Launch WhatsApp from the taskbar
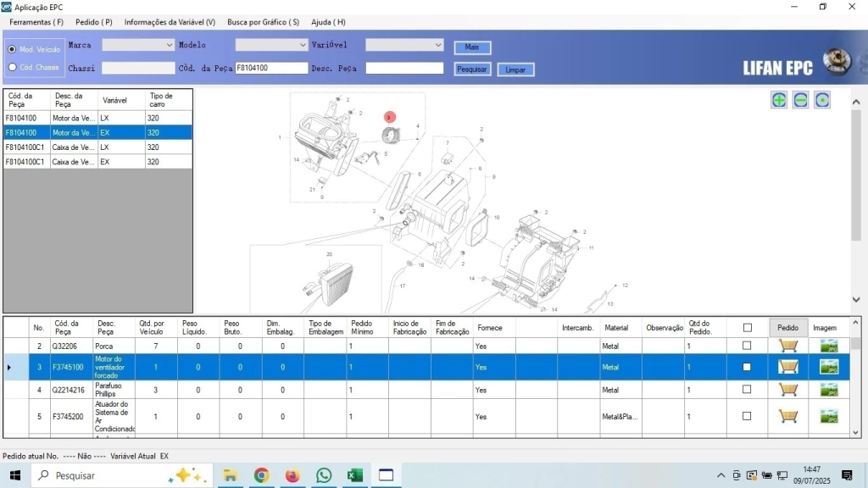 click(324, 475)
